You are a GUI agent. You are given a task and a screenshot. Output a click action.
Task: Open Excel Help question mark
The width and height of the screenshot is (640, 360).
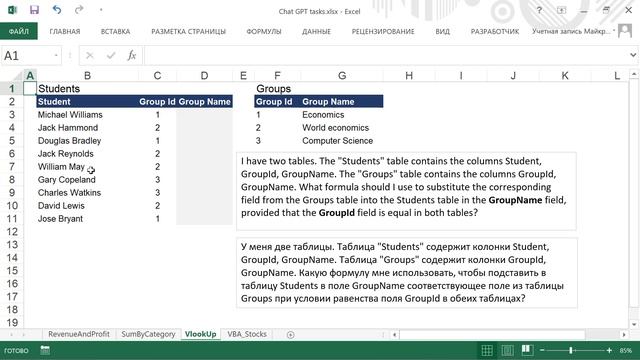coord(539,11)
